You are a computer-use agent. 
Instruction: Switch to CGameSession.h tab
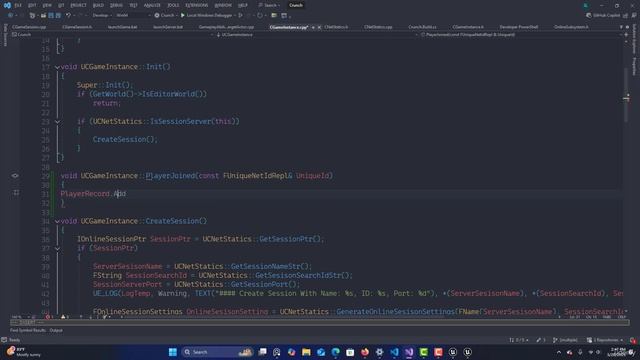coord(77,27)
